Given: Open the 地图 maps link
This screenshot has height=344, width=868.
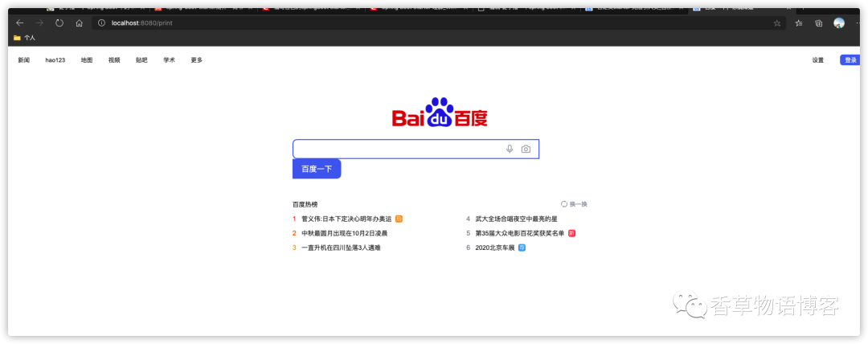Looking at the screenshot, I should click(86, 60).
